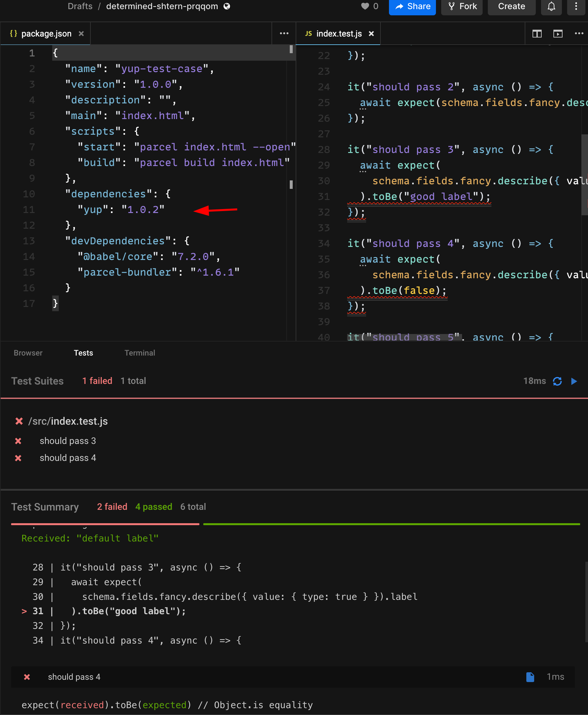
Task: Click the Create button
Action: [511, 6]
